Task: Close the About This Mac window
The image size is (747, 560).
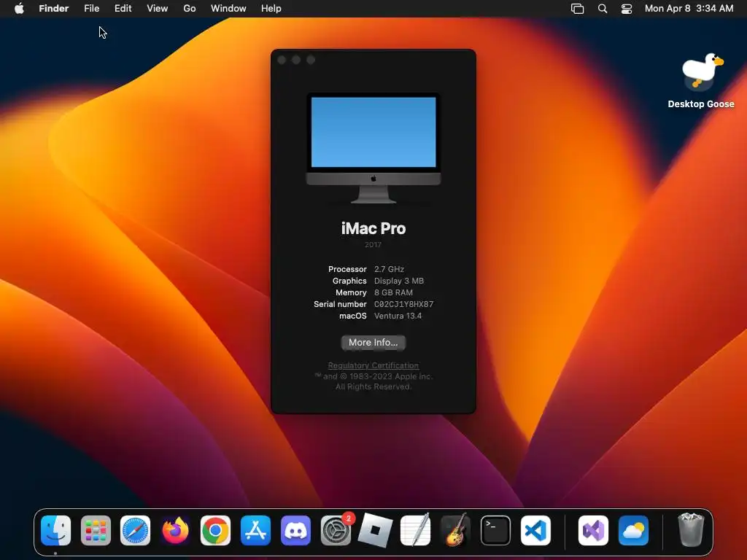Action: [282, 60]
